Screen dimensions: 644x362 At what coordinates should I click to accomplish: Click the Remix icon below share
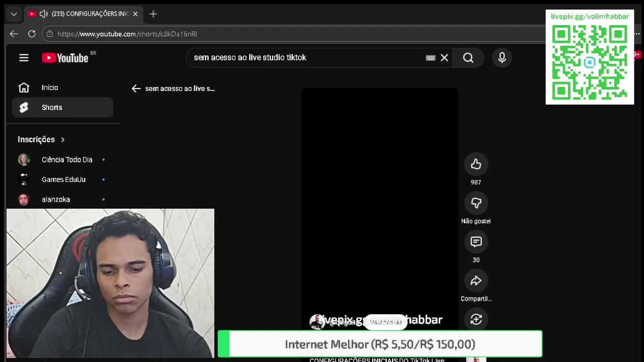tap(476, 319)
